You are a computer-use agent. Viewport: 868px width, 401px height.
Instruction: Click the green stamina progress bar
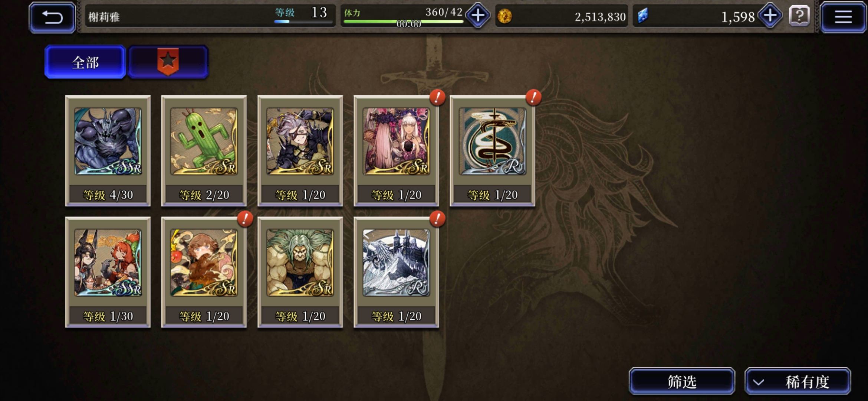click(404, 22)
